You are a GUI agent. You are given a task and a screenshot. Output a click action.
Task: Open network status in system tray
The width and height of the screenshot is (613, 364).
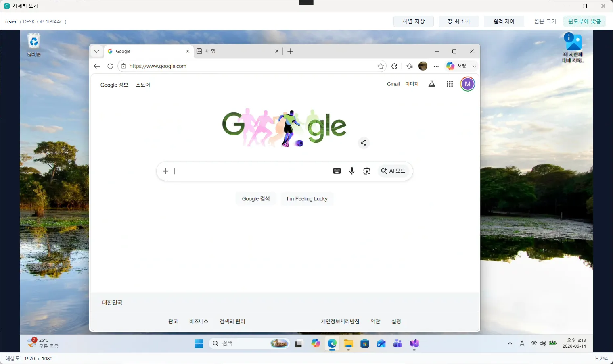[x=534, y=343]
